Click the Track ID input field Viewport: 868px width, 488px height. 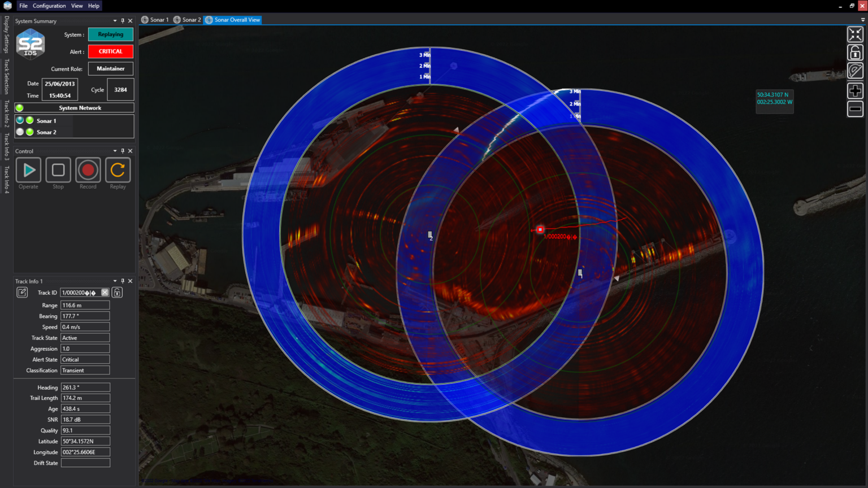(x=81, y=293)
